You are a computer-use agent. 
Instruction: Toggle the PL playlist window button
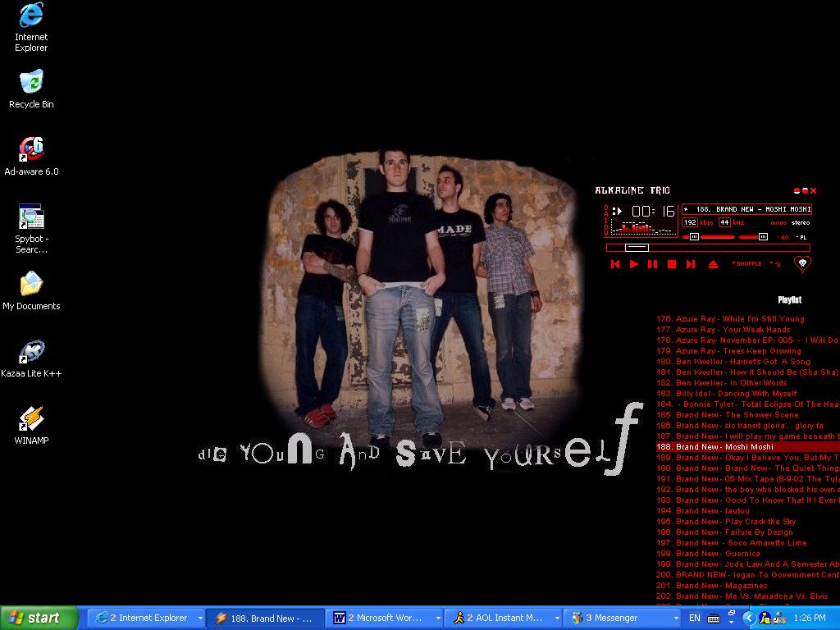click(802, 237)
